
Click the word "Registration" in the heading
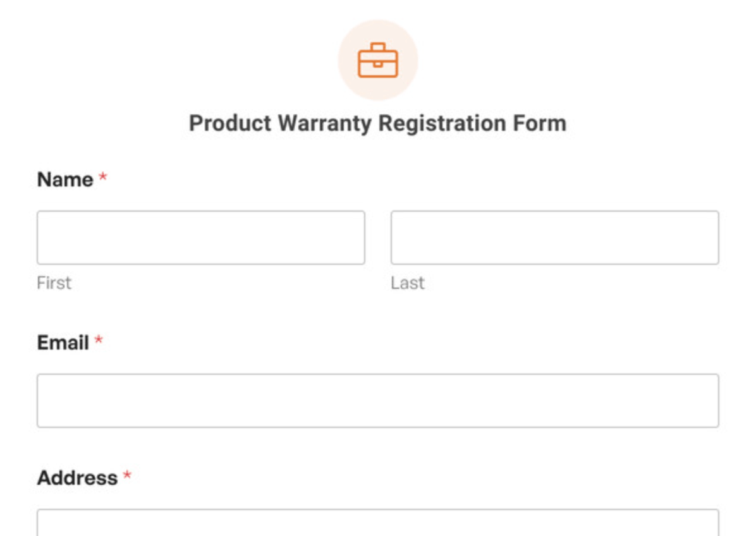[442, 125]
